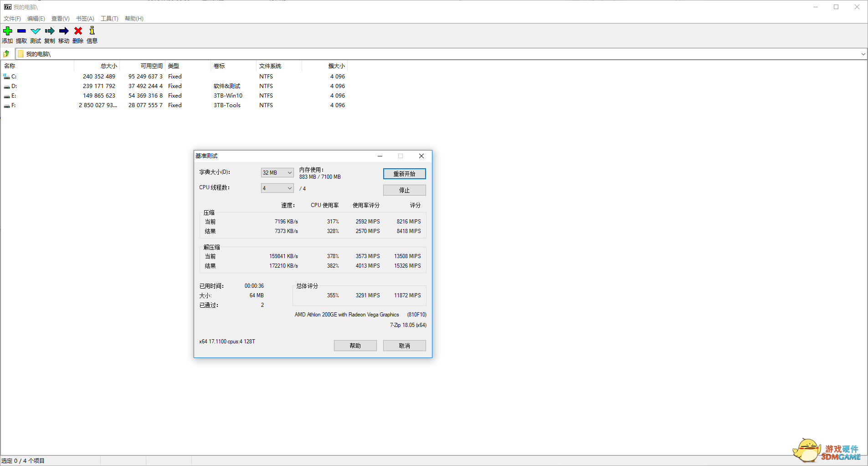868x466 pixels.
Task: Sort by 名称 column header
Action: [x=37, y=66]
